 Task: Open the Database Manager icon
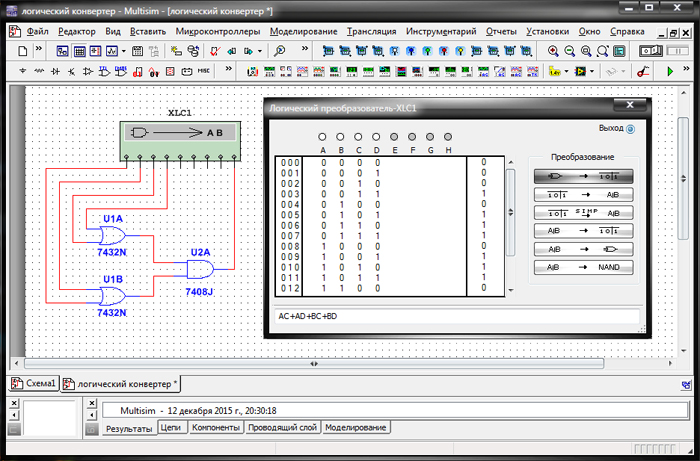click(x=193, y=51)
